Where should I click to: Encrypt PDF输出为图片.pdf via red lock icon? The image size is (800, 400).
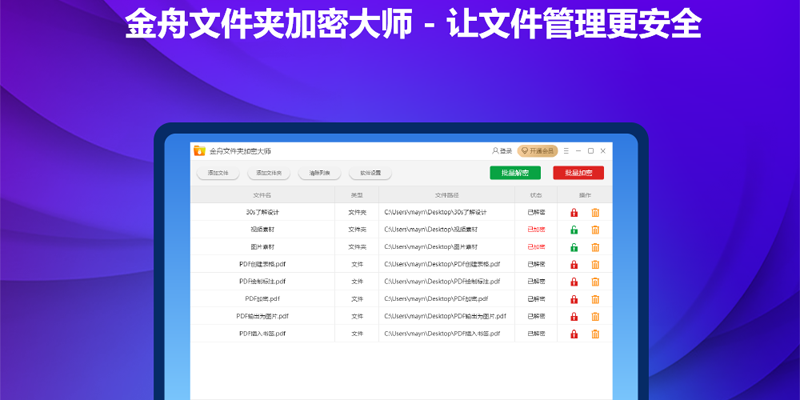pos(574,317)
